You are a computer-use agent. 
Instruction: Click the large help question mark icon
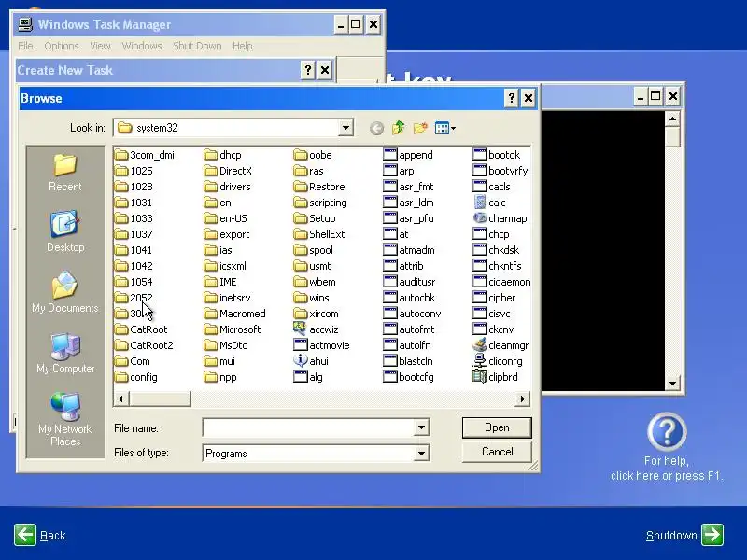[667, 432]
